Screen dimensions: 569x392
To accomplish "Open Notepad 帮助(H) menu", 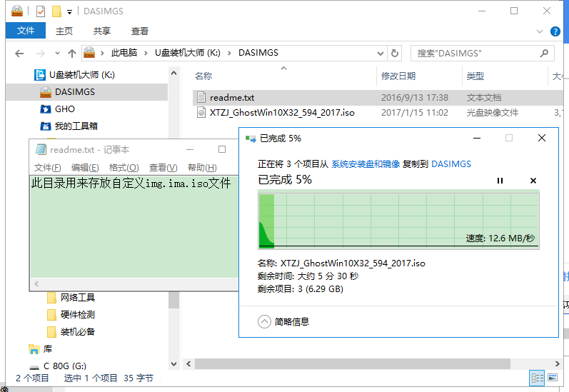I will click(202, 168).
